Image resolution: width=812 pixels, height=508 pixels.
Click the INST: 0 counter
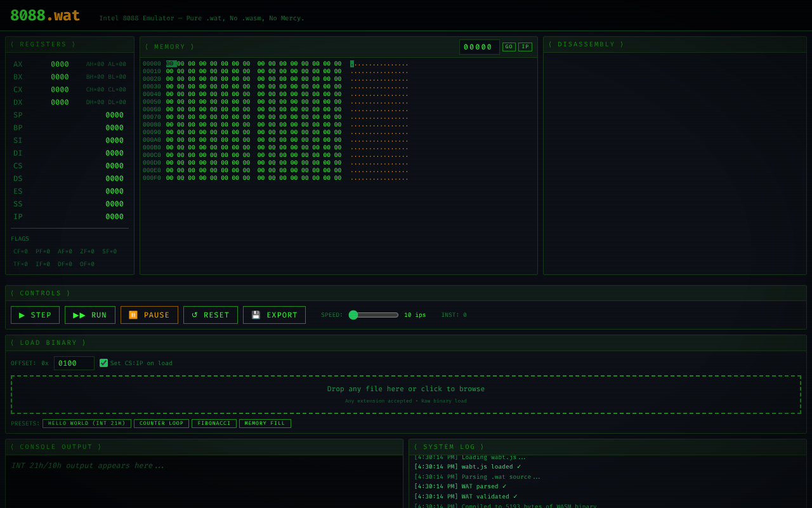coord(454,315)
